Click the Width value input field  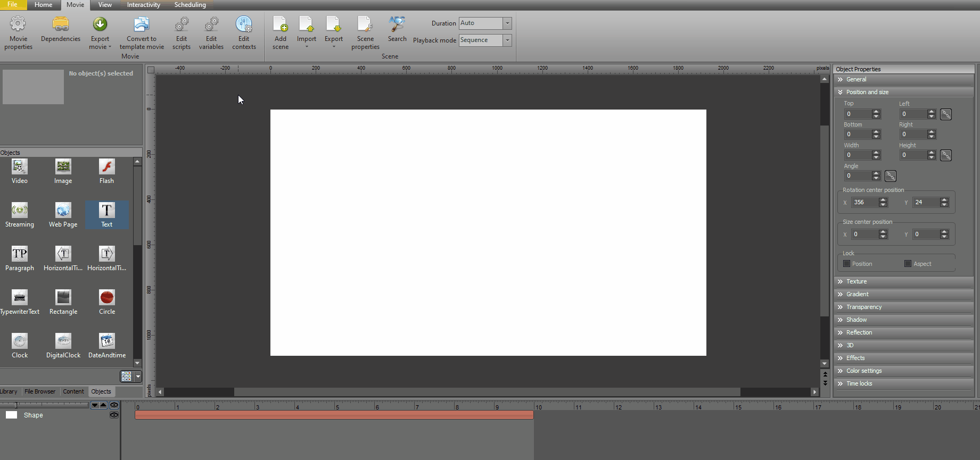click(x=858, y=155)
